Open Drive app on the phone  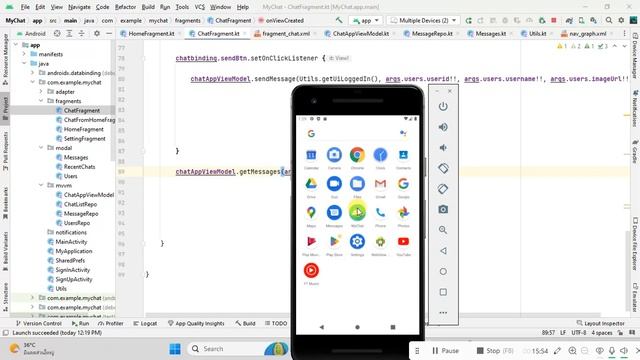pyautogui.click(x=311, y=184)
